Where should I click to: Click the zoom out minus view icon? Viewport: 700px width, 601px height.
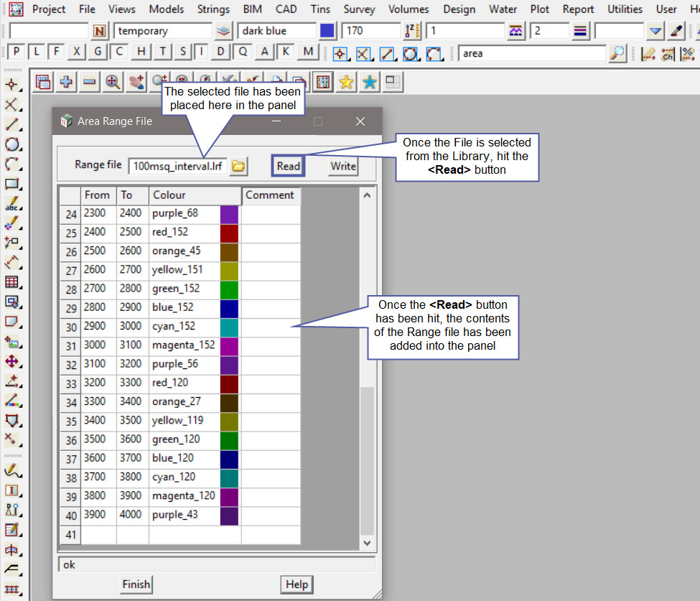89,82
